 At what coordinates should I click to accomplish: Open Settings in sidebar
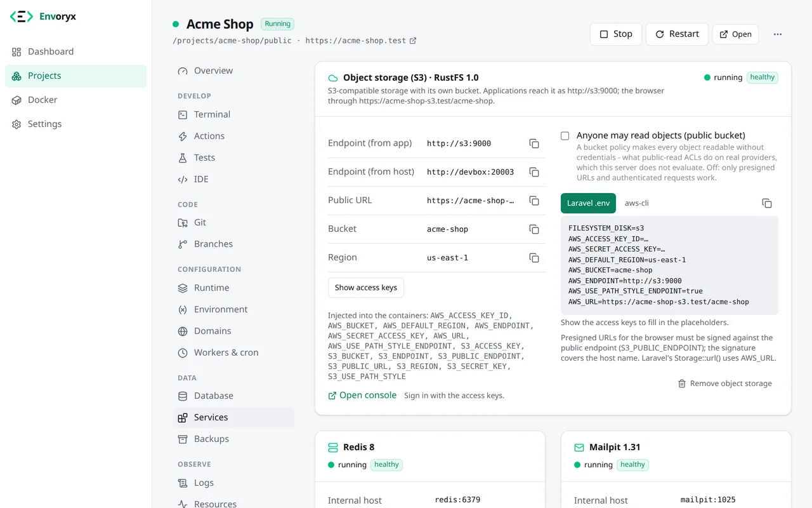[75, 124]
